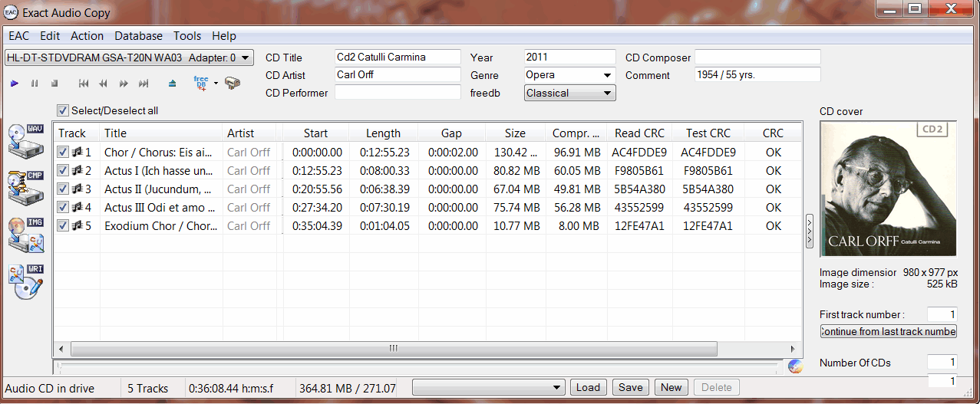
Task: Click the freedb lookup icon
Action: (x=201, y=83)
